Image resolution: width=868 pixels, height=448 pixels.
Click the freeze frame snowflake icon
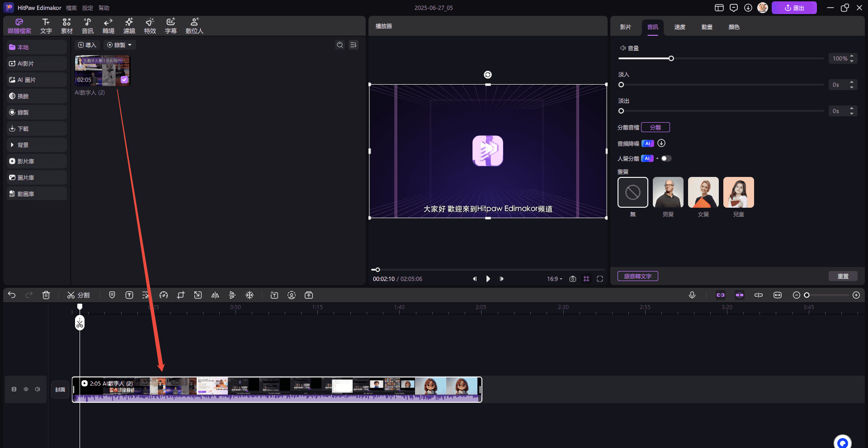pyautogui.click(x=250, y=295)
